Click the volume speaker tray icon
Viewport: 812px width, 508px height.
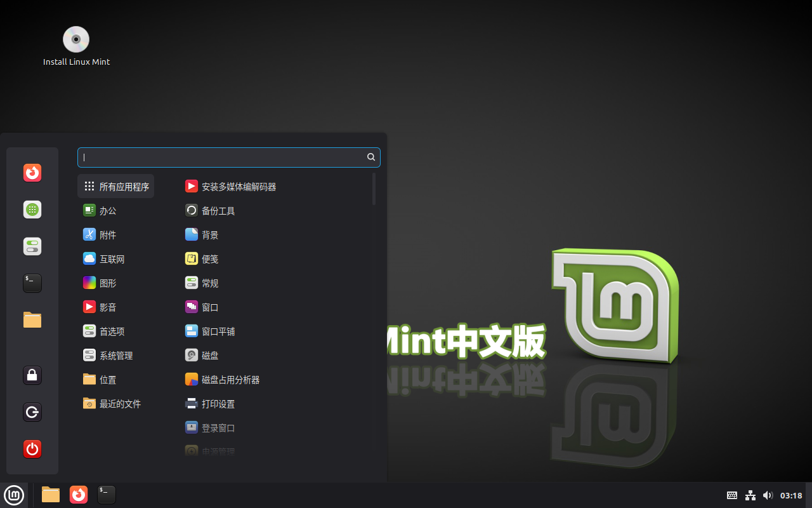pyautogui.click(x=768, y=495)
